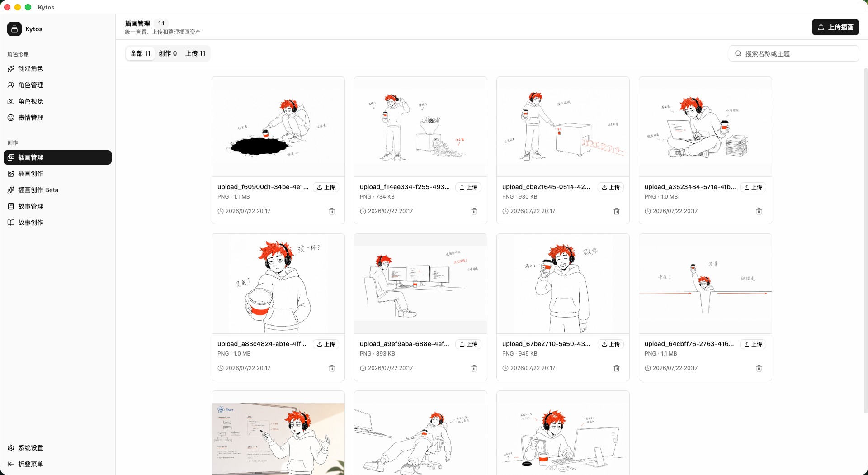The image size is (868, 475).
Task: Open 插画创作 Beta in the sidebar
Action: tap(57, 190)
